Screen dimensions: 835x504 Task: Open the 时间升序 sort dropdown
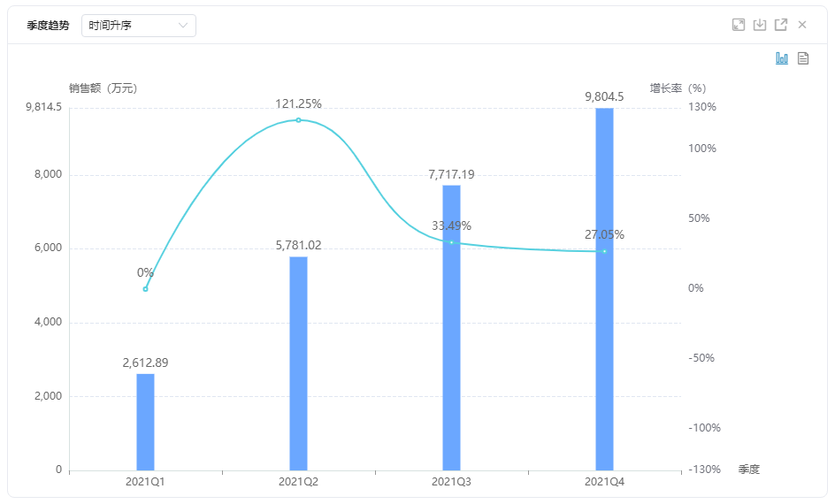pos(139,26)
